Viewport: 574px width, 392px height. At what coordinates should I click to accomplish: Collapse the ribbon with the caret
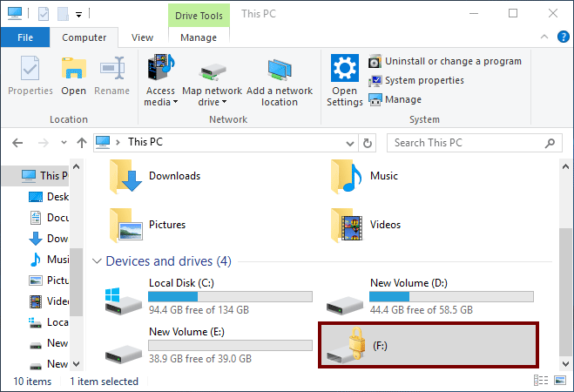[x=544, y=37]
